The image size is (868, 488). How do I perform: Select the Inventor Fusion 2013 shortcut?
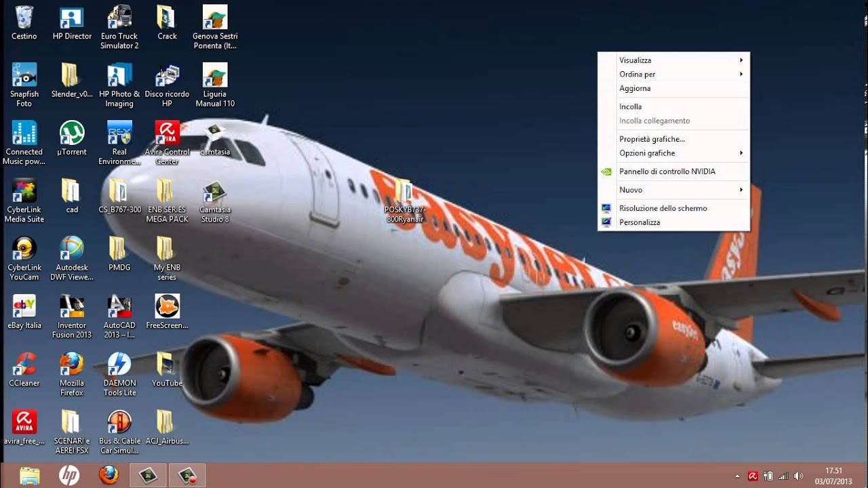tap(72, 317)
